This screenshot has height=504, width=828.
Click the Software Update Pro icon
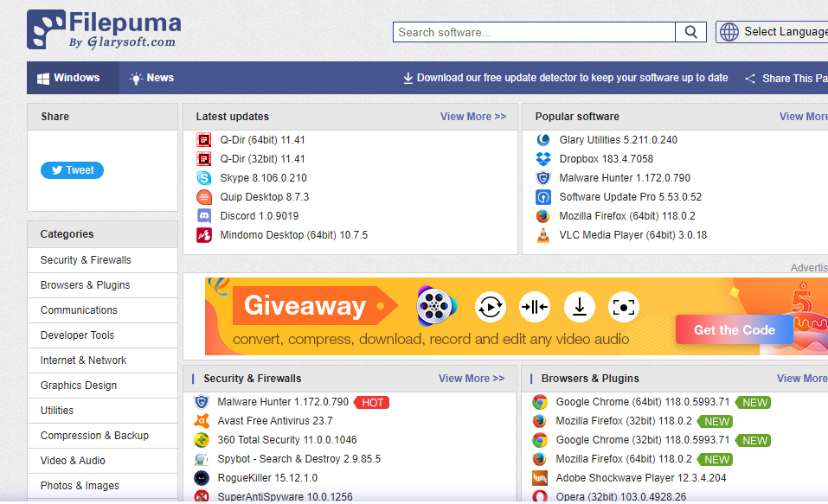point(542,197)
